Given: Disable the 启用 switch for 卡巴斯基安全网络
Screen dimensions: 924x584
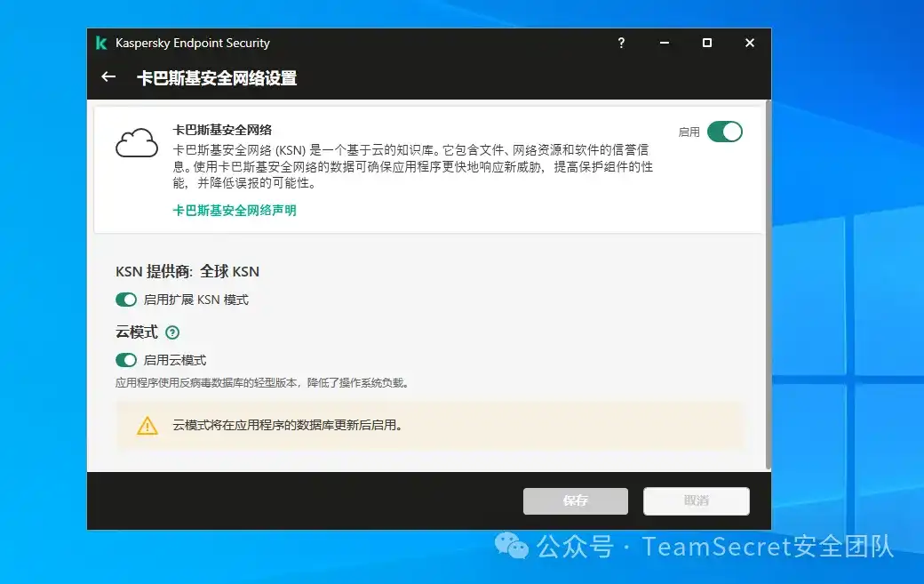Looking at the screenshot, I should 727,131.
